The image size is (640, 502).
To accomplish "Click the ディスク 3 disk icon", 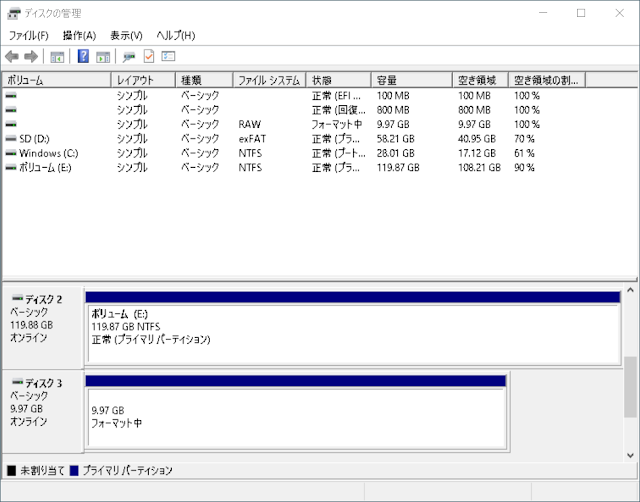I will click(x=17, y=382).
